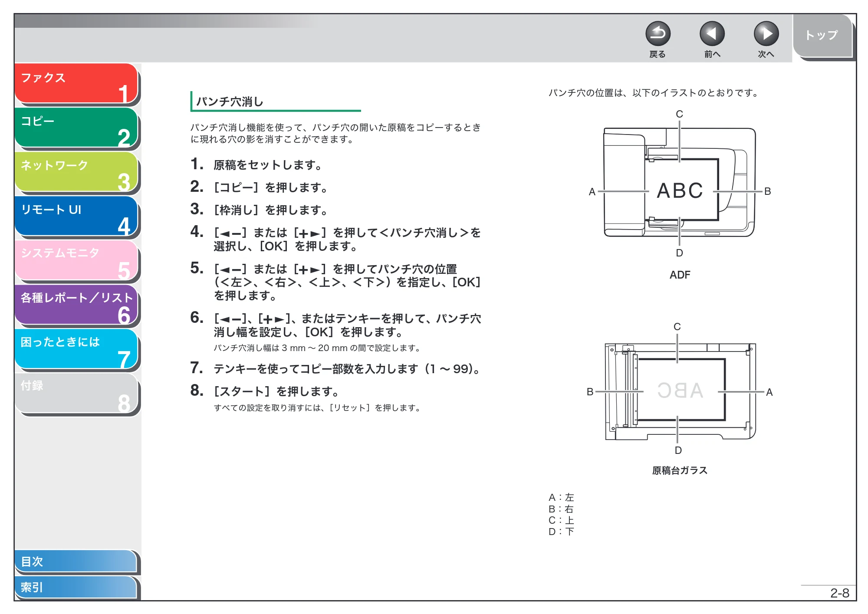Image resolution: width=868 pixels, height=614 pixels.
Task: Open the コピー chapter 2 tab
Action: pyautogui.click(x=76, y=128)
